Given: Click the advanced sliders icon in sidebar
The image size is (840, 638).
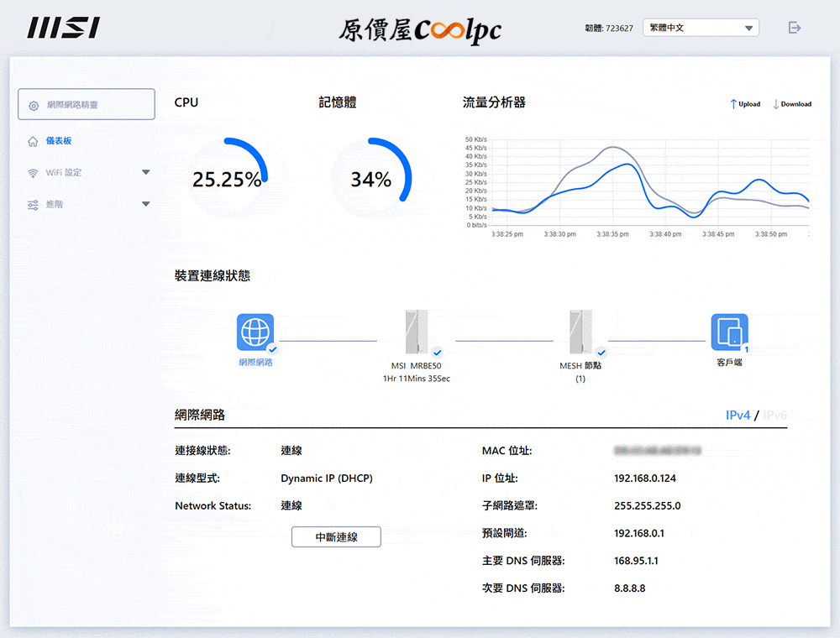Looking at the screenshot, I should pyautogui.click(x=33, y=205).
